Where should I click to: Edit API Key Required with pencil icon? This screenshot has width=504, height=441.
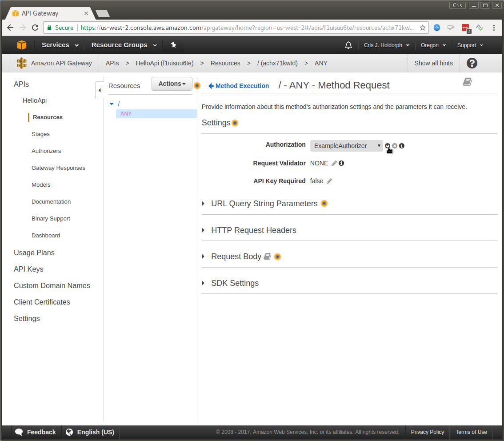(329, 181)
